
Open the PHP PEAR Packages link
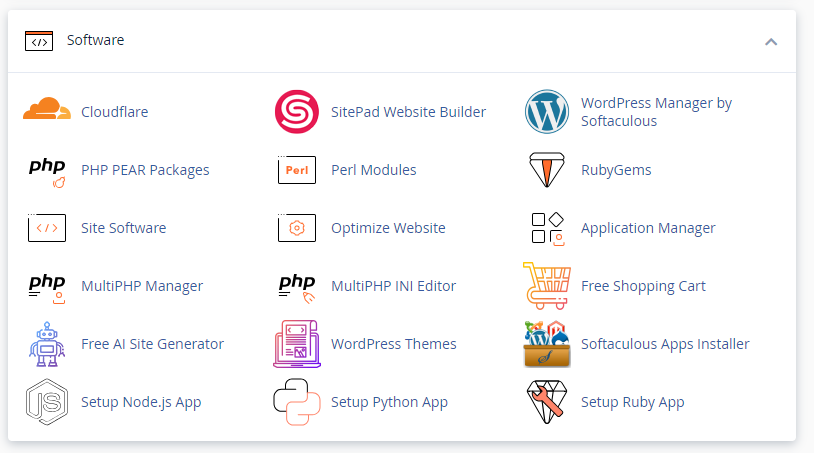click(145, 170)
